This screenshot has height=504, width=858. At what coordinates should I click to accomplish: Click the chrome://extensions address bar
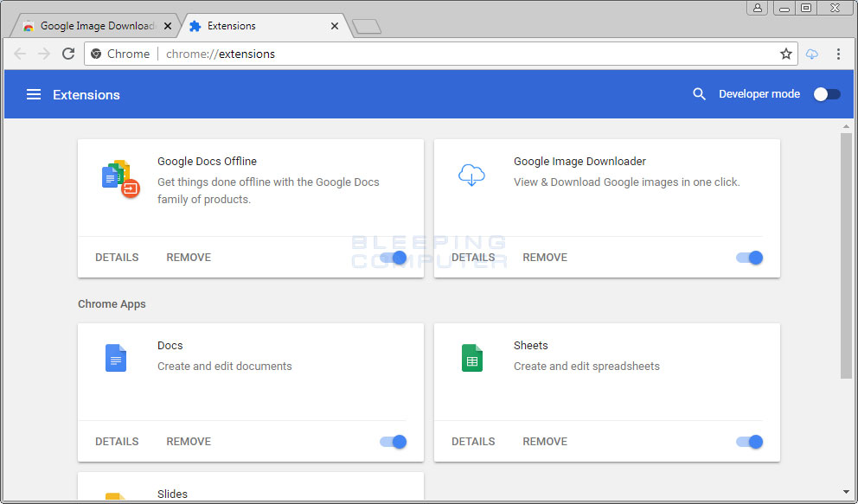[440, 54]
